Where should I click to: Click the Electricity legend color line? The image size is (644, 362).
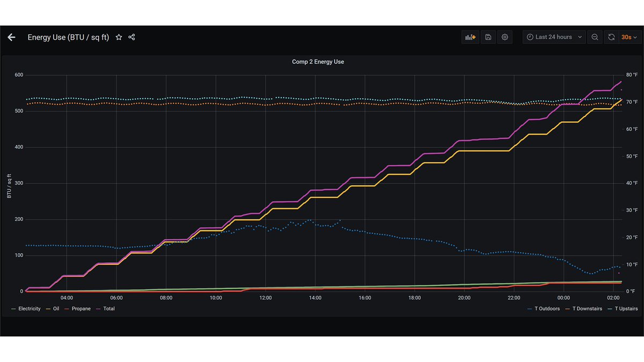(13, 309)
